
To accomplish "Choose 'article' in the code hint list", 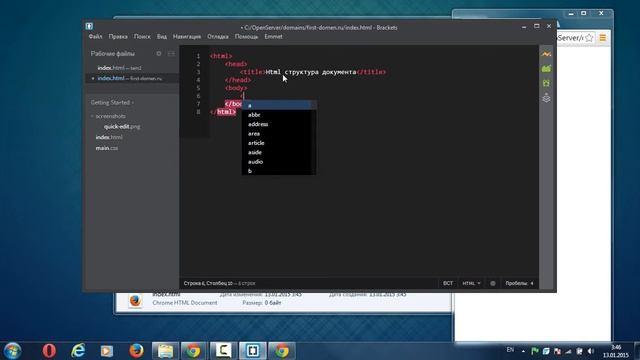I will [x=278, y=143].
